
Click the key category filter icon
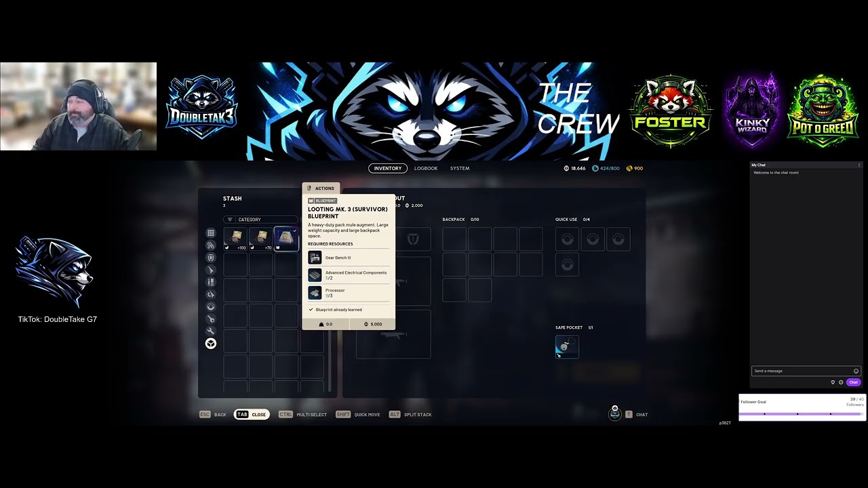(x=211, y=319)
